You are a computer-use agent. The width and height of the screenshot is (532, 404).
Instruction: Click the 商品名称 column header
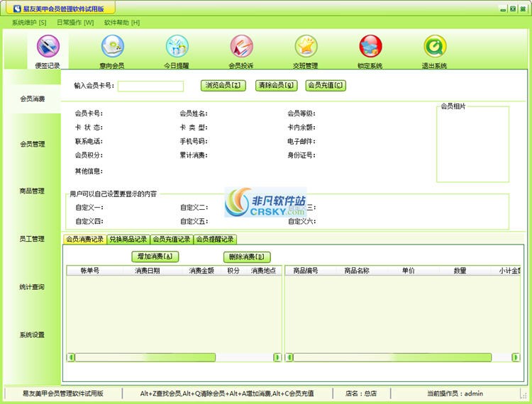(357, 271)
